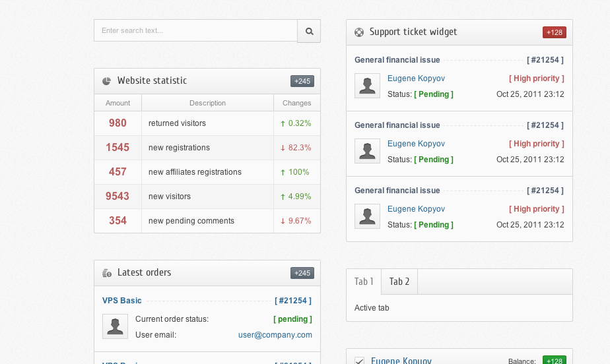
Task: Click the second support ticket user avatar
Action: point(367,151)
